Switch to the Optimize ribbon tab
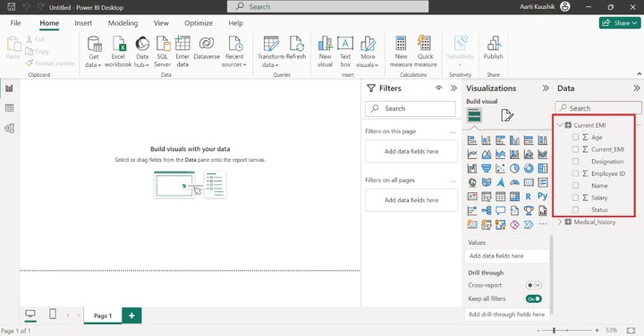The image size is (644, 336). point(199,23)
